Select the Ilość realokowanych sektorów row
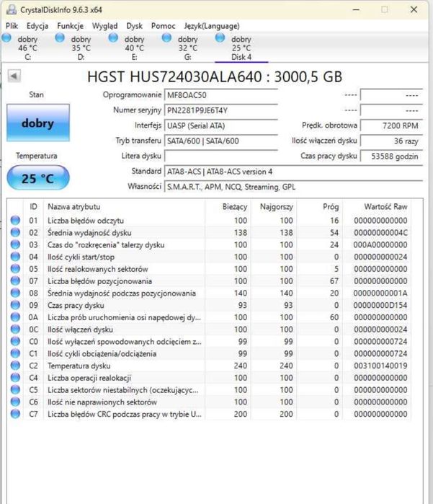Viewport: 433px width, 504px height. pos(209,269)
